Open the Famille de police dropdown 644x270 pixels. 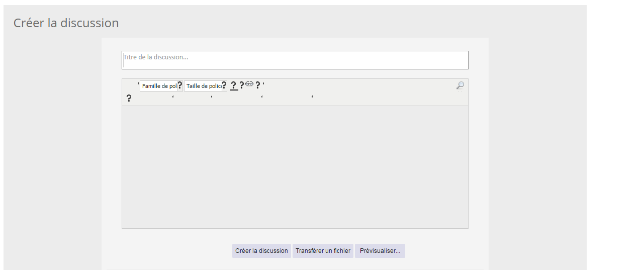(158, 86)
